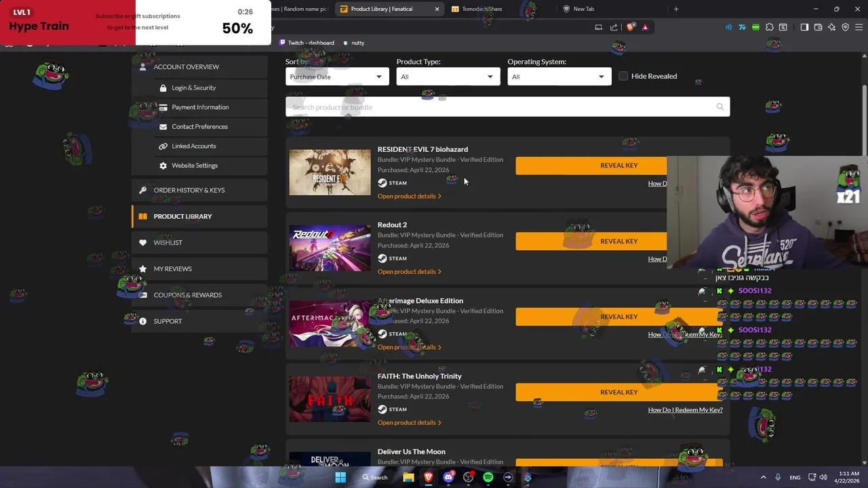Toggle the browser sidebar panel icon
The image size is (868, 488).
pos(804,27)
